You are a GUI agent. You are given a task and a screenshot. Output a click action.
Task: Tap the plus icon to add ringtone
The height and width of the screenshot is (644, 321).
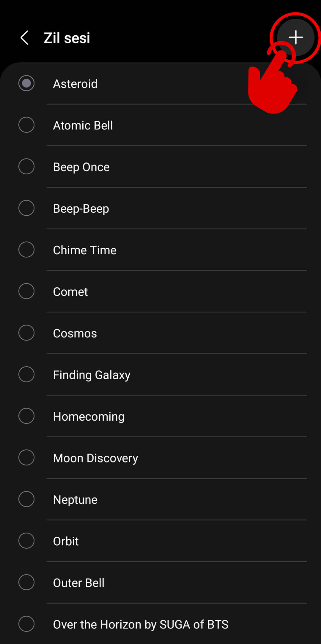295,38
